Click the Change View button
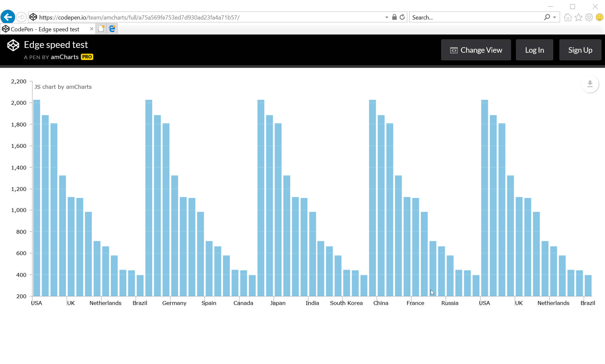The width and height of the screenshot is (605, 364). (x=476, y=50)
